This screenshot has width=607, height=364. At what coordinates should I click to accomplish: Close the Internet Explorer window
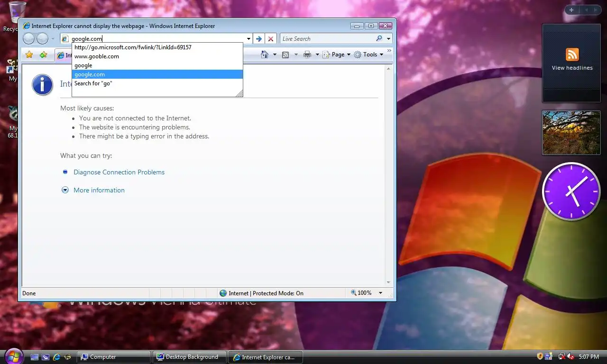click(386, 26)
